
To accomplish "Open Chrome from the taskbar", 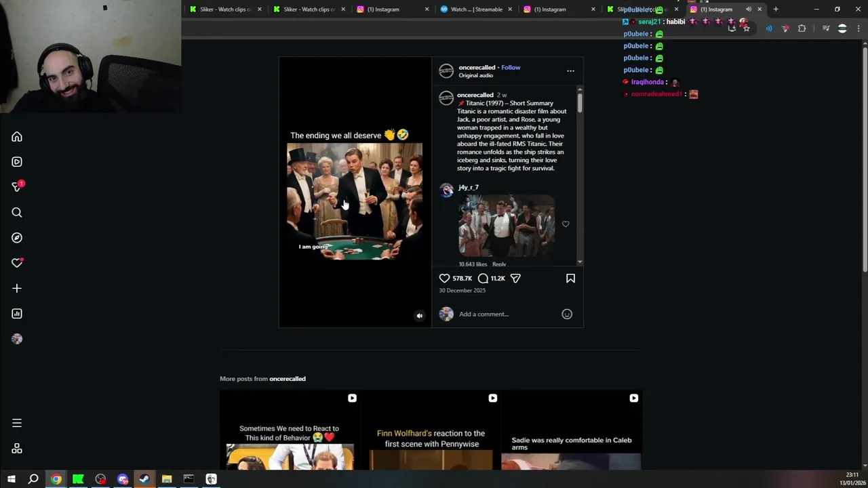I will (x=56, y=479).
